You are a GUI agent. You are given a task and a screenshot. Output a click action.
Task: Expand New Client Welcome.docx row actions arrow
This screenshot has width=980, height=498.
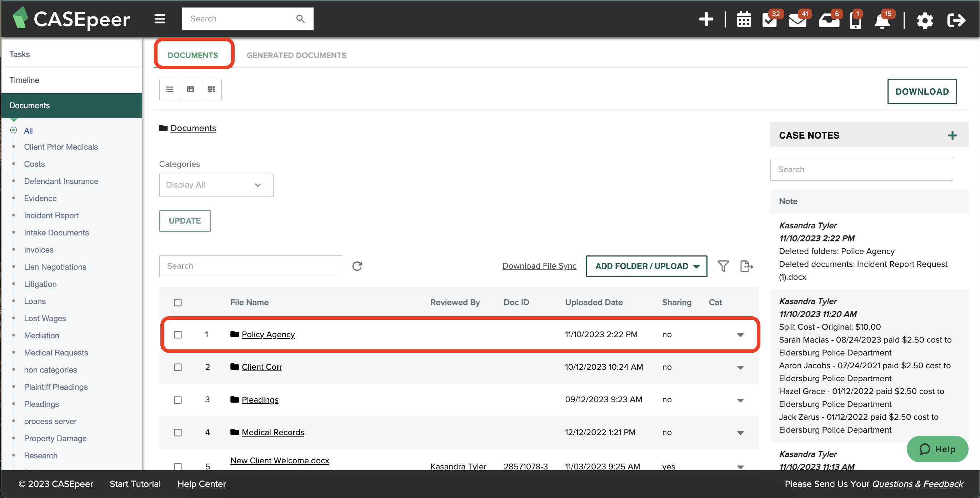pos(740,467)
